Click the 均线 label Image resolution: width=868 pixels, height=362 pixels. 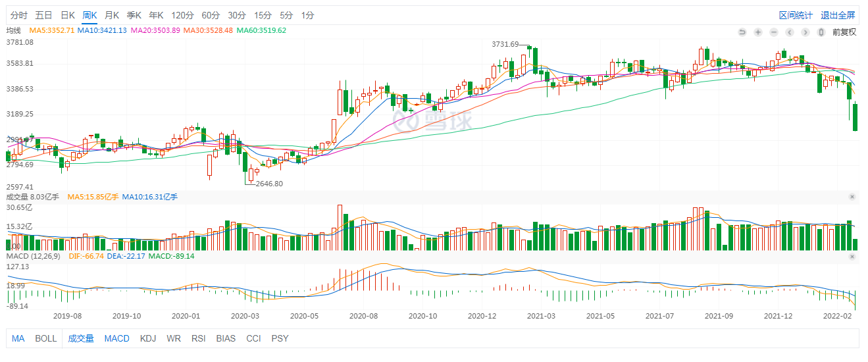pyautogui.click(x=14, y=30)
